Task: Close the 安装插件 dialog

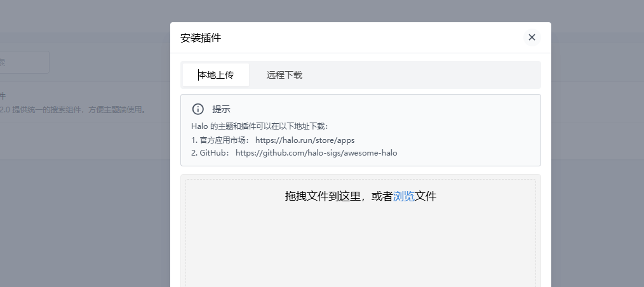Action: tap(532, 37)
